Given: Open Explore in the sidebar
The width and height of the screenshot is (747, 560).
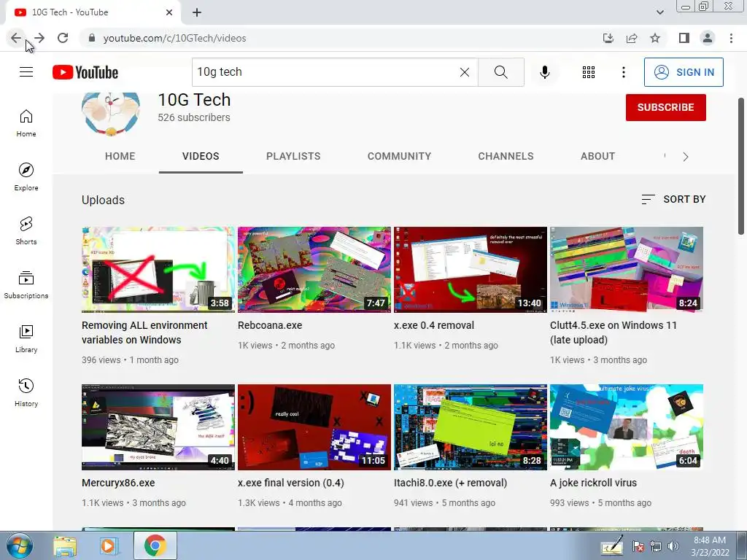Looking at the screenshot, I should [x=26, y=176].
